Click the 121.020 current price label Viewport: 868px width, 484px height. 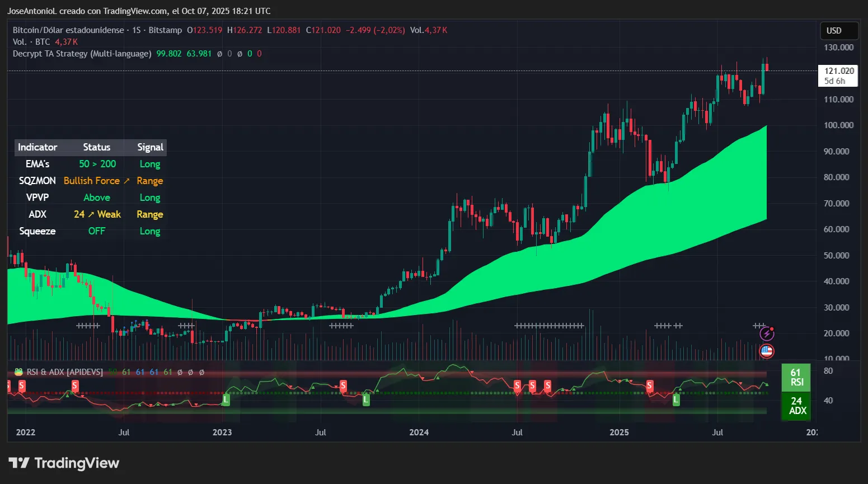click(x=838, y=71)
